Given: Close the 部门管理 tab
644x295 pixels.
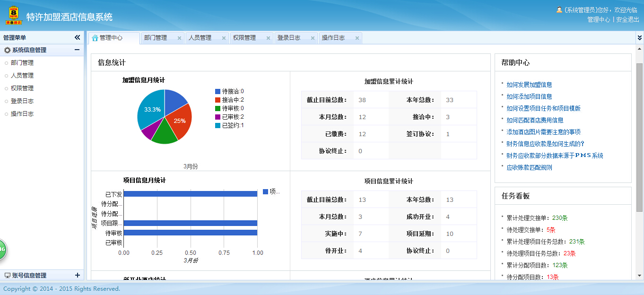Looking at the screenshot, I should click(179, 38).
